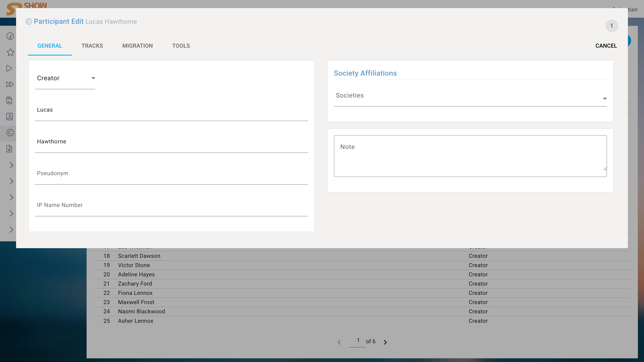Click the music note sidebar icon
Image resolution: width=644 pixels, height=362 pixels.
coord(10,36)
